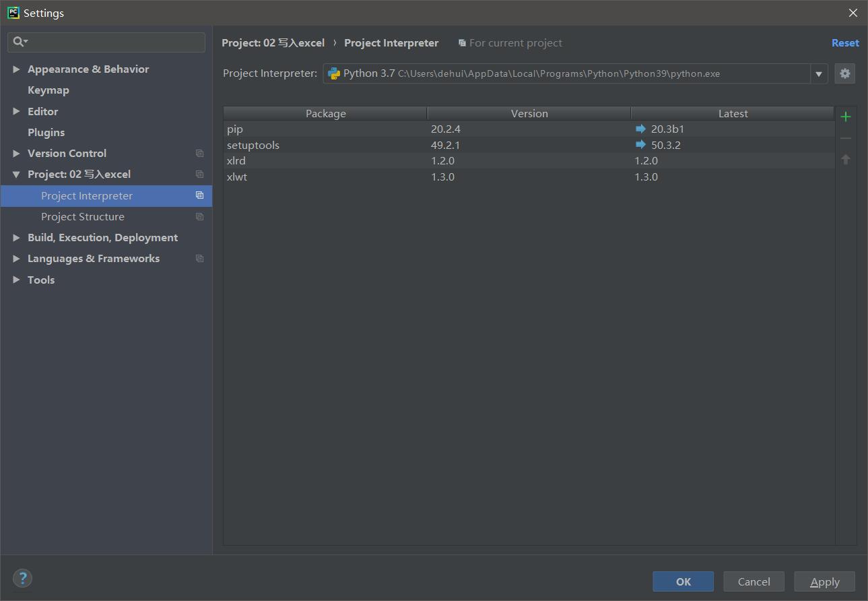Click the project-level icon beside Version Control
868x601 pixels.
point(199,154)
